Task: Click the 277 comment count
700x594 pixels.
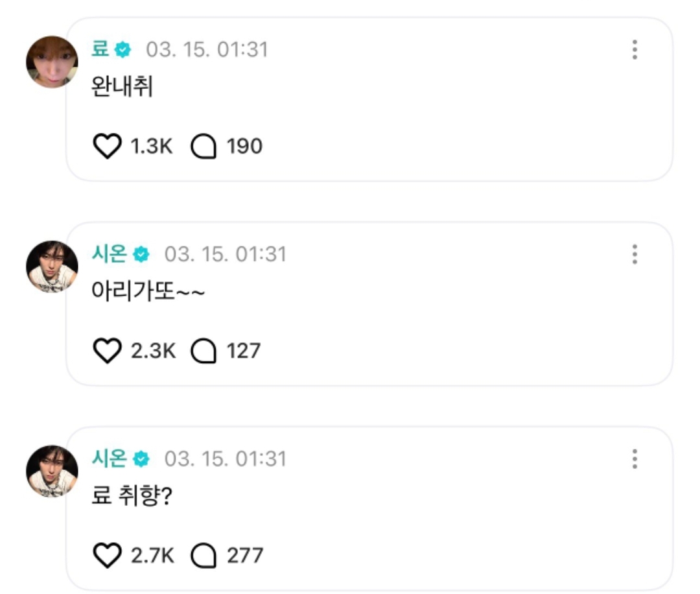Action: pos(245,556)
